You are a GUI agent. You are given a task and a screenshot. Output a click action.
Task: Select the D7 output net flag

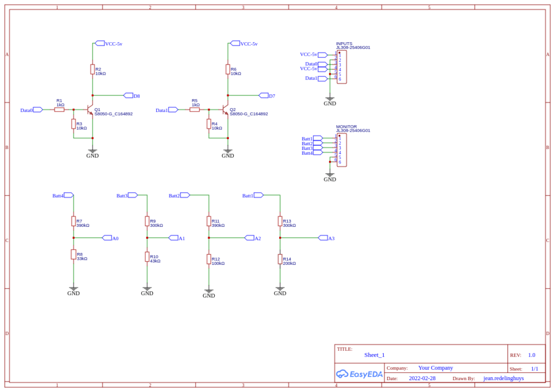tap(264, 96)
